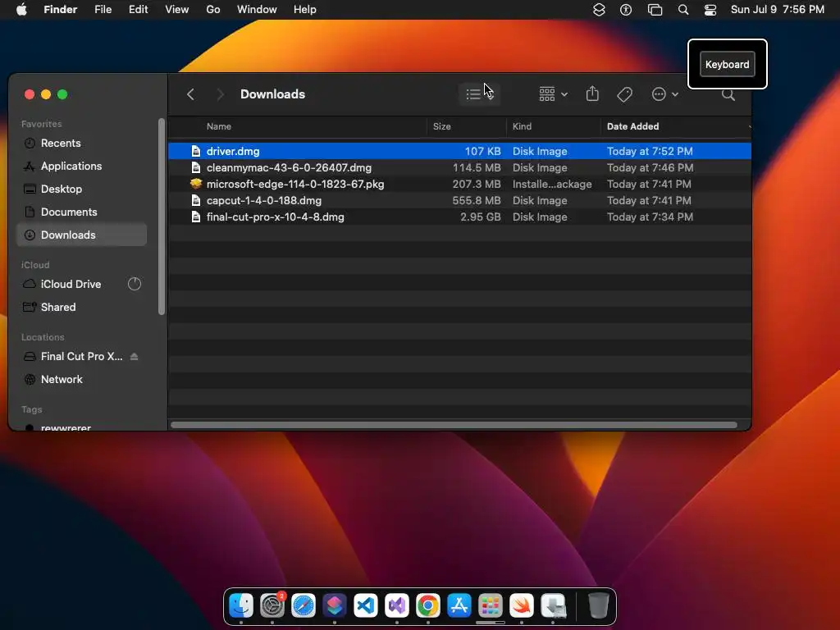Viewport: 840px width, 630px height.
Task: Select final-cut-pro-x-10-4-8.dmg
Action: [459, 217]
